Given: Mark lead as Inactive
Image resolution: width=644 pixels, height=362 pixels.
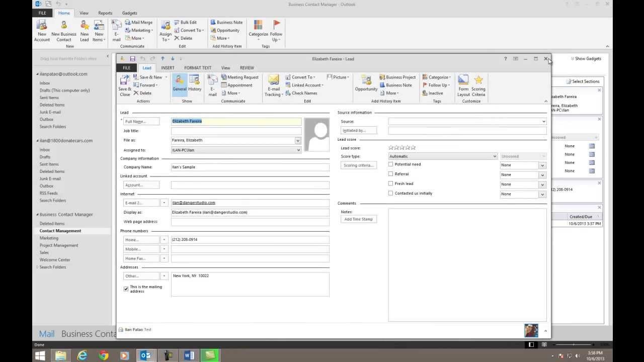Looking at the screenshot, I should (x=433, y=93).
